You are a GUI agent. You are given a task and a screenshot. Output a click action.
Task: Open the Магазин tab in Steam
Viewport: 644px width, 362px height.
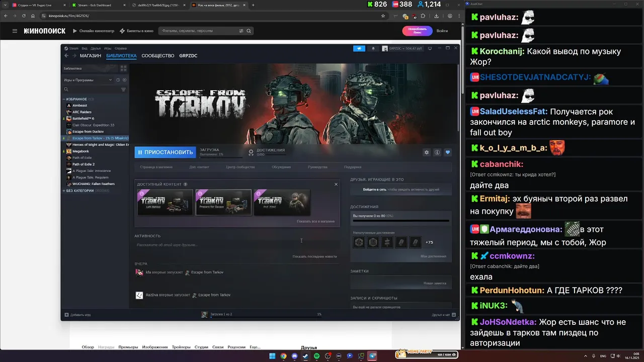pos(91,56)
